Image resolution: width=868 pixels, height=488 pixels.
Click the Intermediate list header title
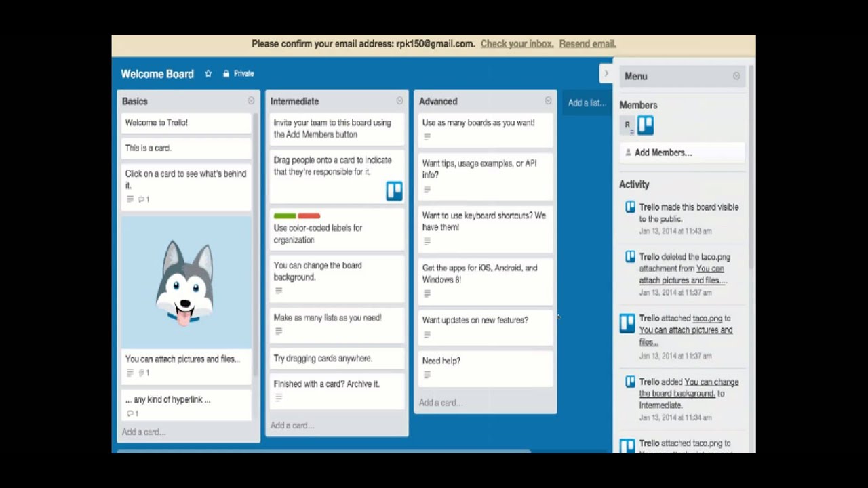click(x=294, y=101)
